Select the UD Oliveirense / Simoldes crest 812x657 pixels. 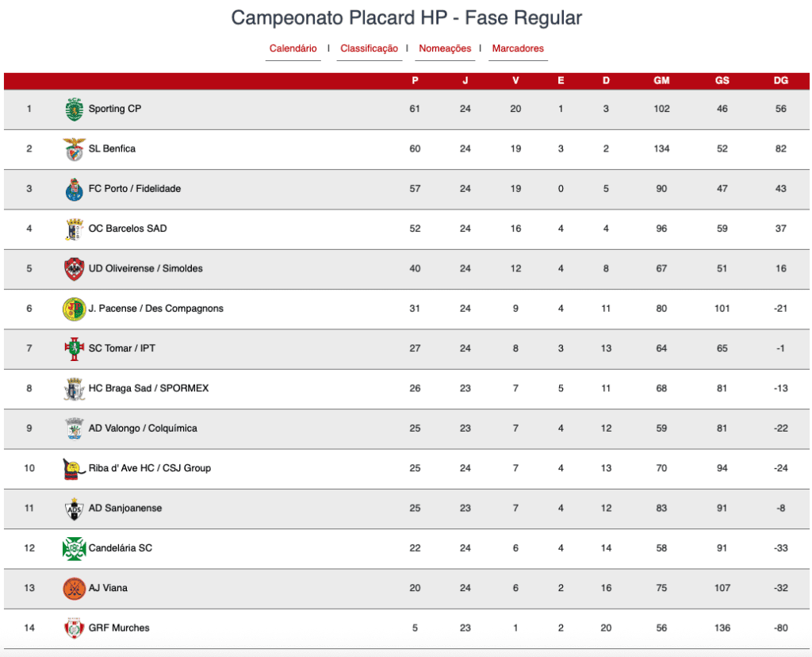click(x=74, y=268)
